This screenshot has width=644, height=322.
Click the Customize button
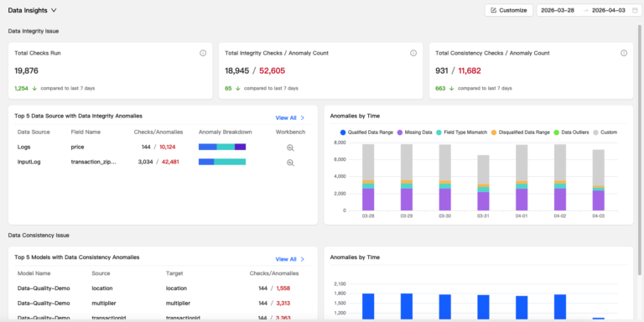pos(508,10)
